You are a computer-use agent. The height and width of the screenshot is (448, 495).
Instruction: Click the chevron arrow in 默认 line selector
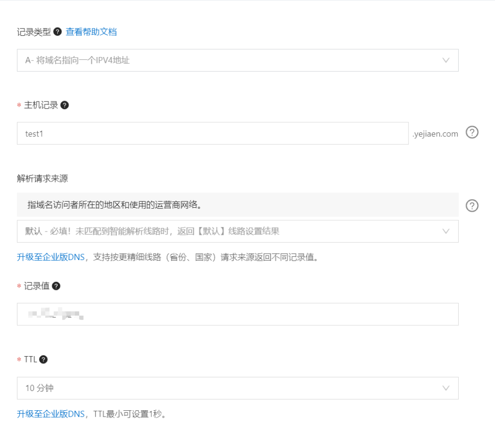tap(446, 231)
